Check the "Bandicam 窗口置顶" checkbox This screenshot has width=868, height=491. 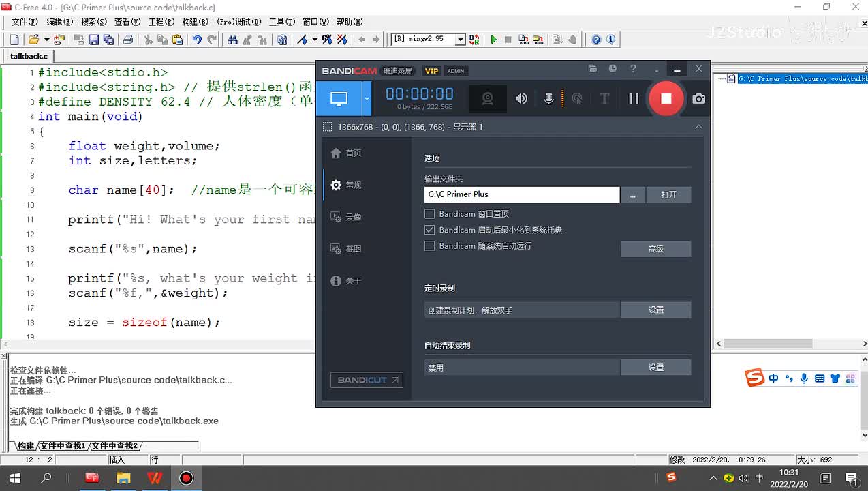429,214
